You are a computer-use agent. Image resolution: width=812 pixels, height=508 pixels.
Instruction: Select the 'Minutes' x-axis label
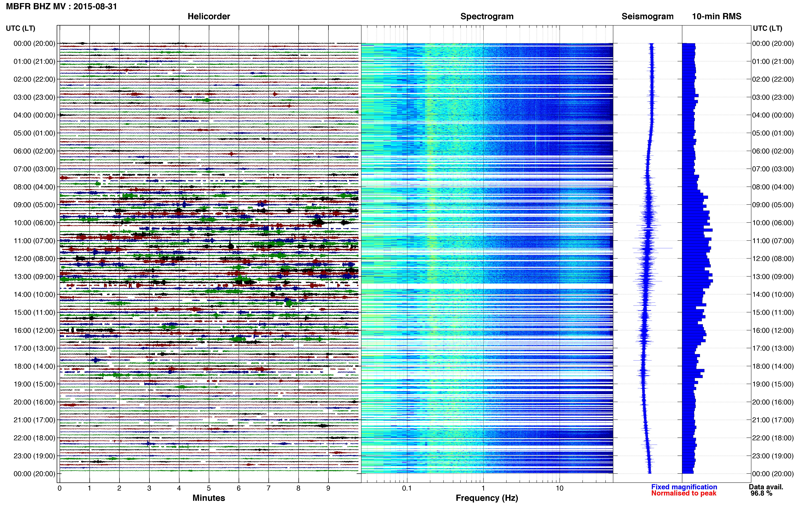(209, 498)
